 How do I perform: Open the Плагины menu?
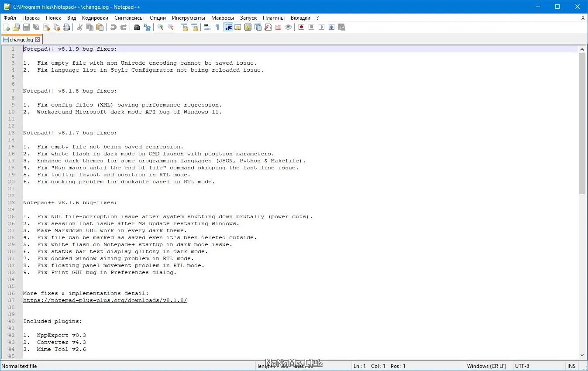click(274, 18)
